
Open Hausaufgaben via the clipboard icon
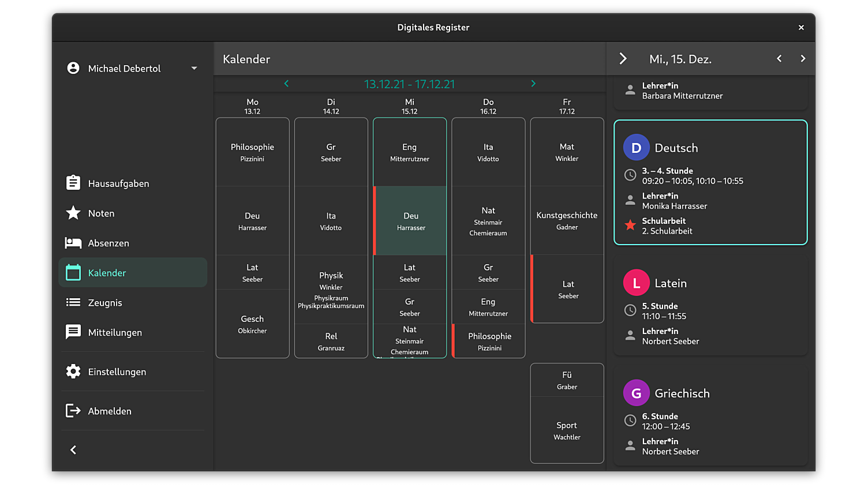point(73,183)
